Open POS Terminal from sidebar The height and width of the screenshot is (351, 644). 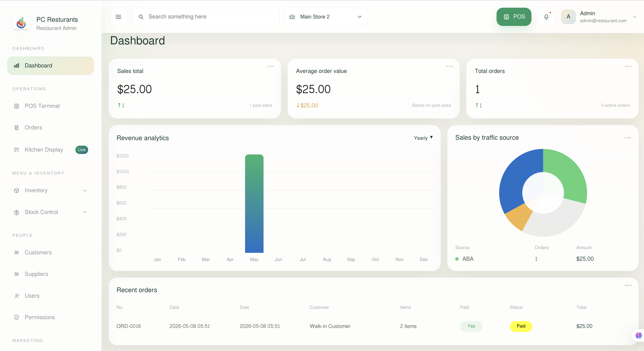coord(51,106)
